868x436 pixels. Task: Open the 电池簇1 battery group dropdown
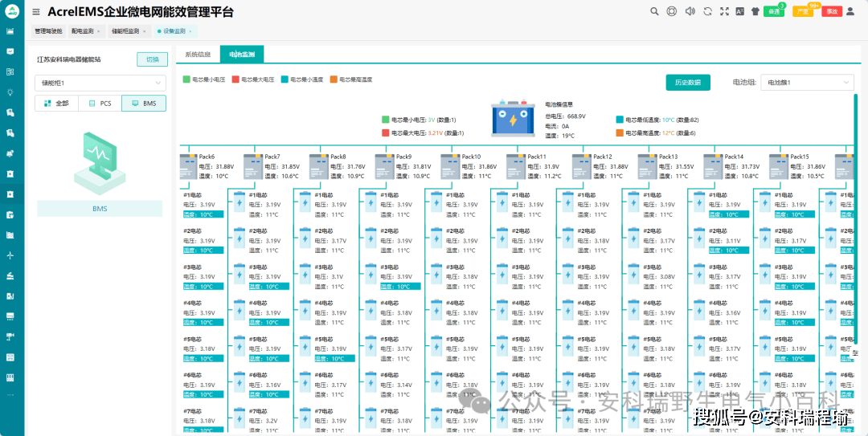[x=807, y=83]
